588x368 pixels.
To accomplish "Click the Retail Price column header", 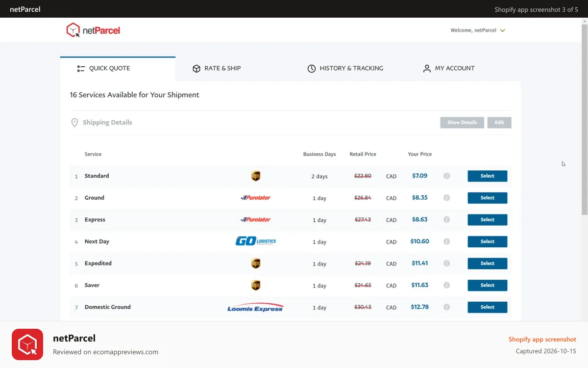I will point(363,154).
